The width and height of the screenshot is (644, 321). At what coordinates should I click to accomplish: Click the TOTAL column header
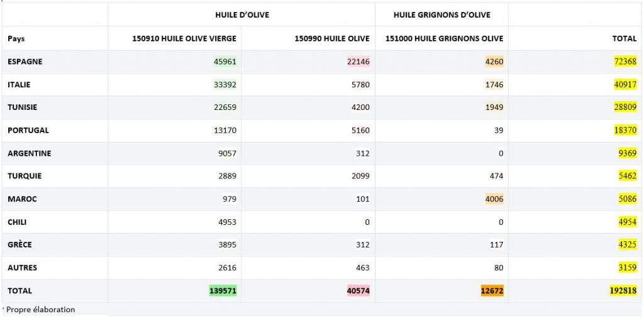[x=625, y=38]
